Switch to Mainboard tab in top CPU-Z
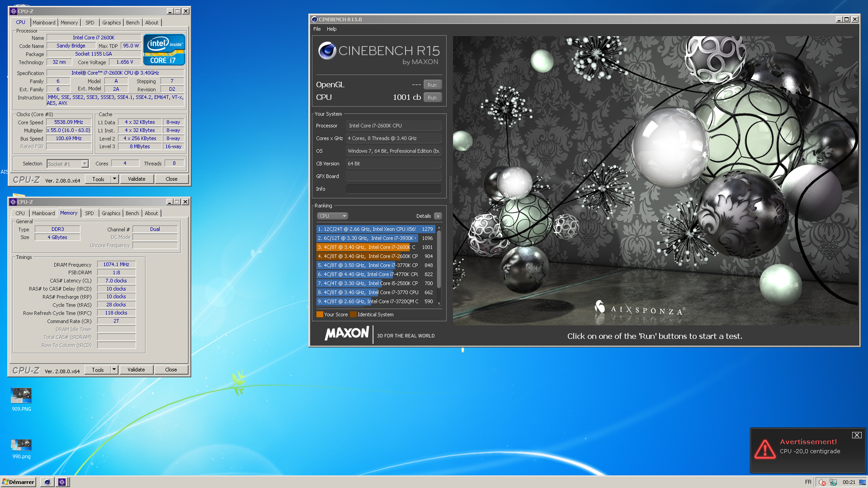 point(44,23)
